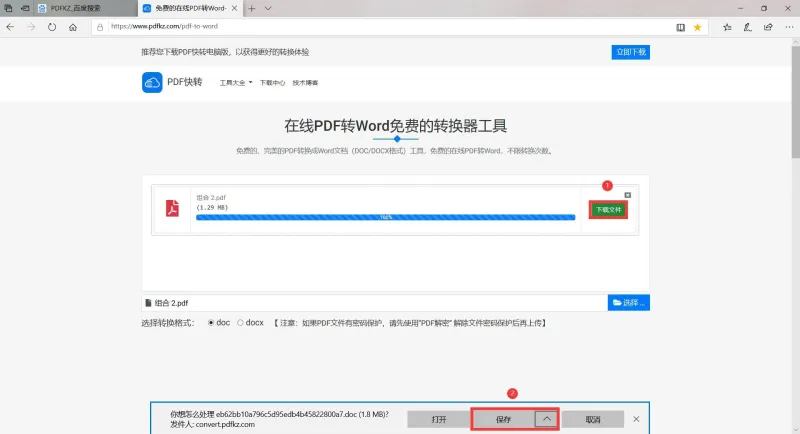Switch to the PDFKZ Baidu search tab

tap(85, 8)
